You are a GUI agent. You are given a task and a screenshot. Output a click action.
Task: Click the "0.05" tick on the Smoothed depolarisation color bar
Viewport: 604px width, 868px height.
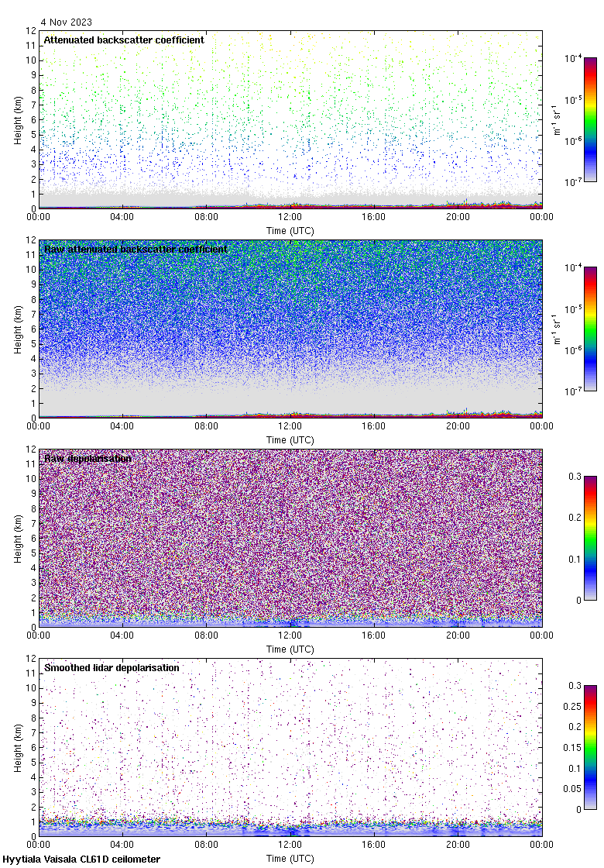pos(572,789)
